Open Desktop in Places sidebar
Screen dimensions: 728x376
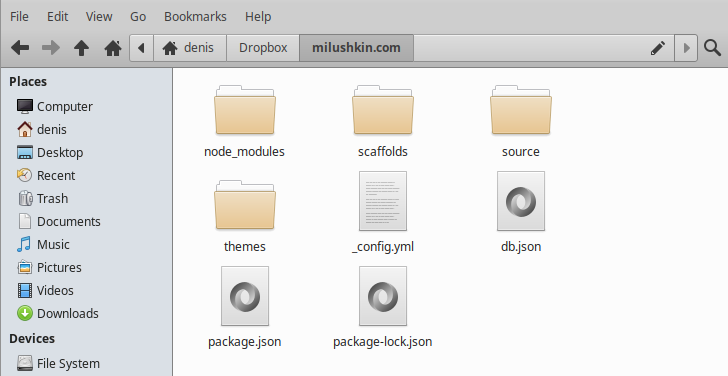coord(50,152)
